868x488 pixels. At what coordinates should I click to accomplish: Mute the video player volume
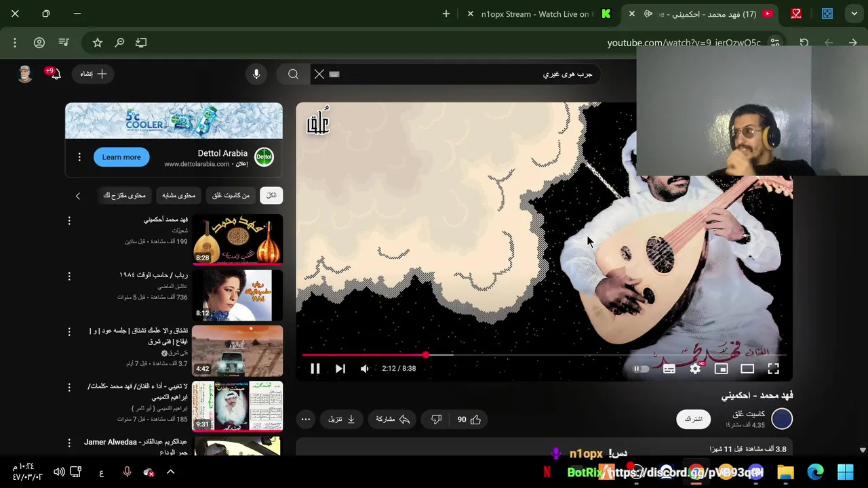[x=365, y=369]
